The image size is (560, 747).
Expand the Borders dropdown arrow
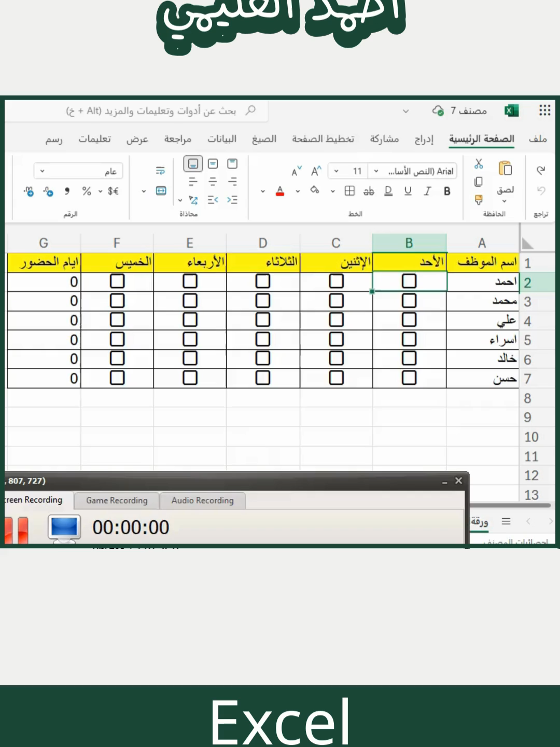pyautogui.click(x=333, y=191)
